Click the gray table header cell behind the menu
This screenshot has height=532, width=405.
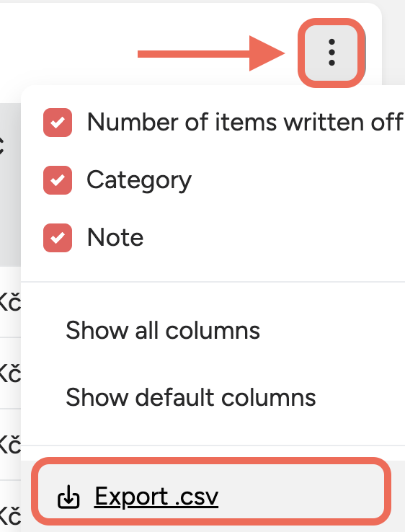coord(10,185)
